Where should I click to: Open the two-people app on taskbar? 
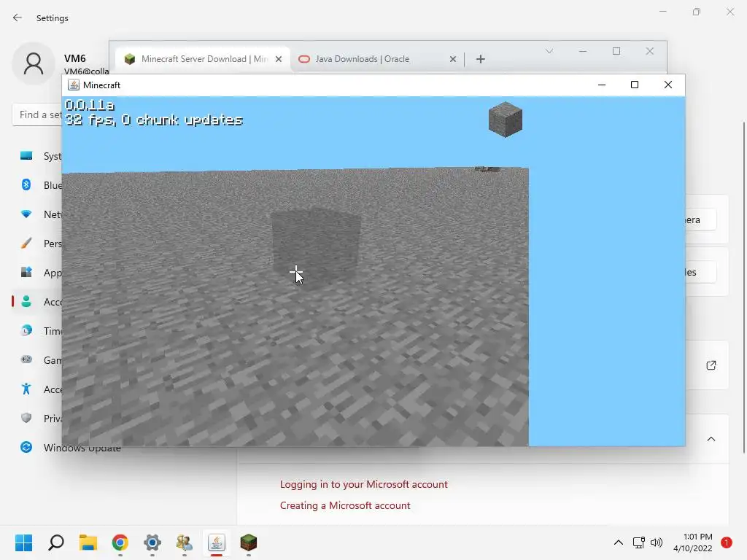[x=185, y=542]
